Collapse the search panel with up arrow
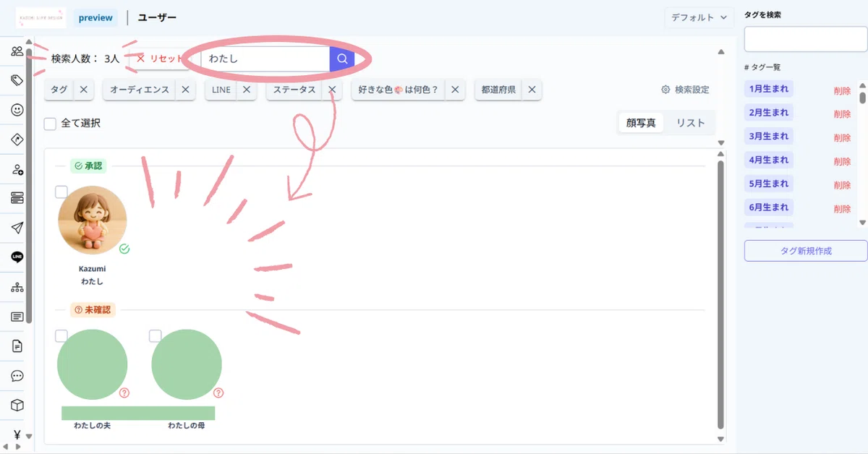The width and height of the screenshot is (868, 454). point(720,52)
